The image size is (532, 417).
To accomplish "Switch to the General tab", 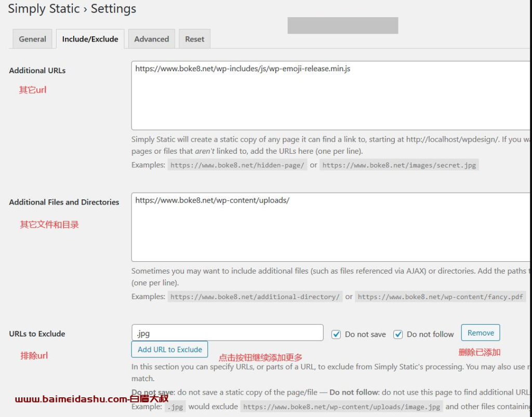I will click(x=32, y=38).
